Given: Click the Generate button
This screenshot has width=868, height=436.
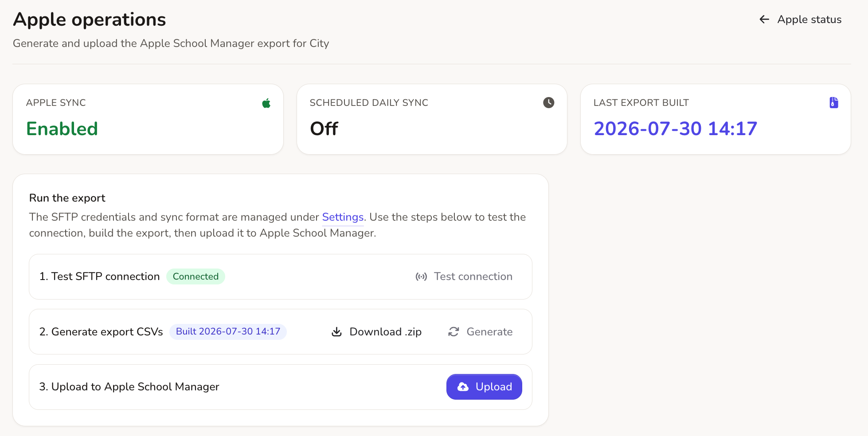Looking at the screenshot, I should tap(480, 332).
